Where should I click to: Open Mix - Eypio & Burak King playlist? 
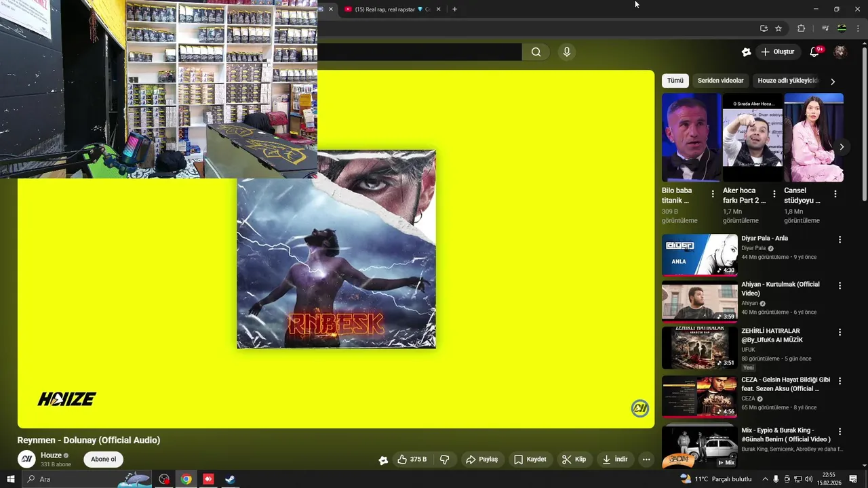click(699, 447)
